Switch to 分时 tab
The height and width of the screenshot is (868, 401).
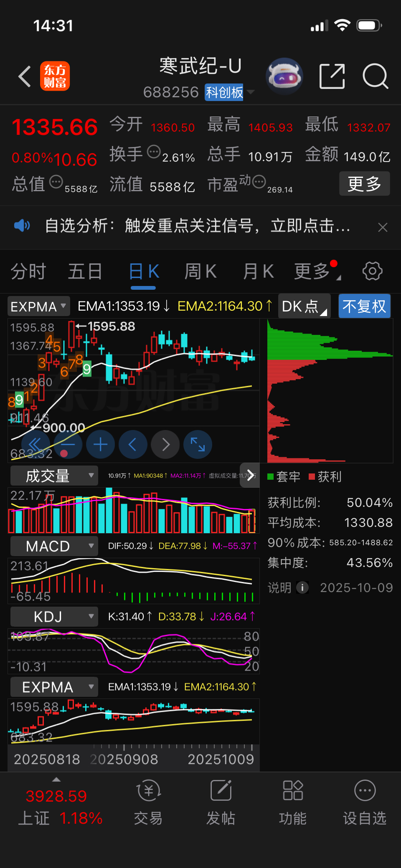(28, 272)
